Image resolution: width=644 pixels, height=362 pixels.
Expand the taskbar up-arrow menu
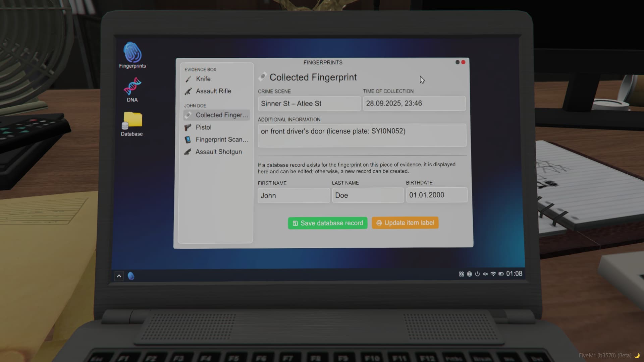pyautogui.click(x=119, y=276)
